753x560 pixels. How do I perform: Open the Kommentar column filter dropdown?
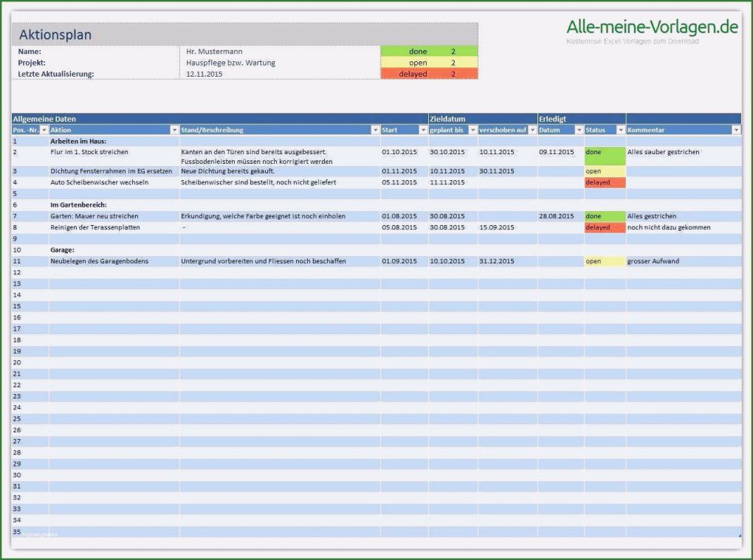click(x=736, y=130)
